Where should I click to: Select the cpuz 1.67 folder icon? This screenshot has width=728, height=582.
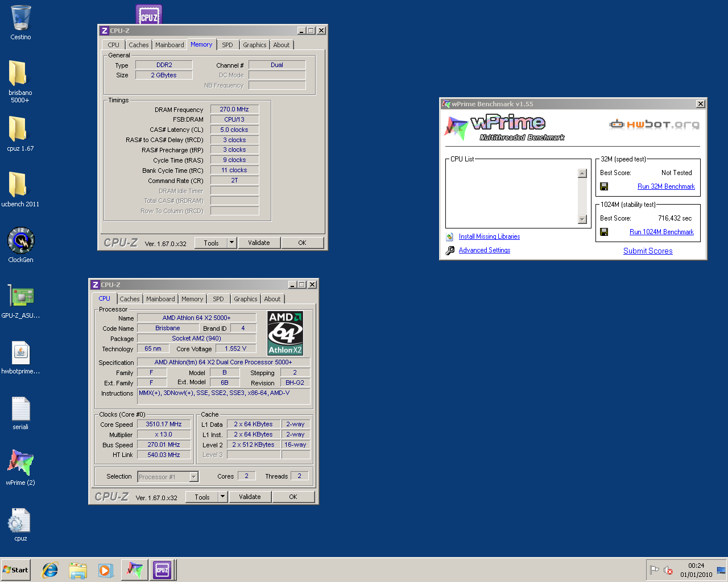(18, 130)
